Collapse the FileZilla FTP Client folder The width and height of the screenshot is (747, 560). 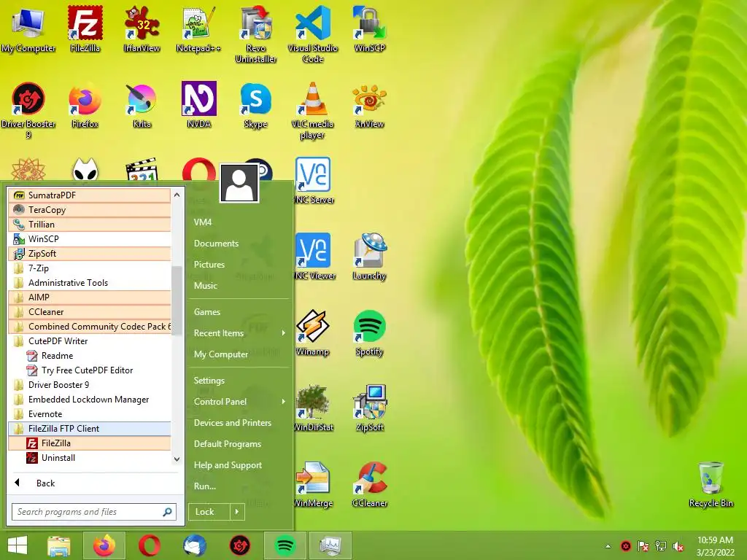[x=90, y=429]
